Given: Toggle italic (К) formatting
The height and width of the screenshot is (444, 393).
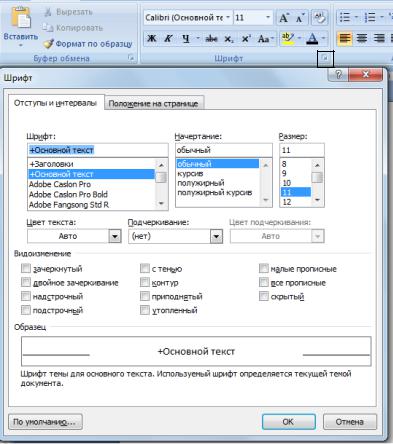Looking at the screenshot, I should pyautogui.click(x=169, y=39).
